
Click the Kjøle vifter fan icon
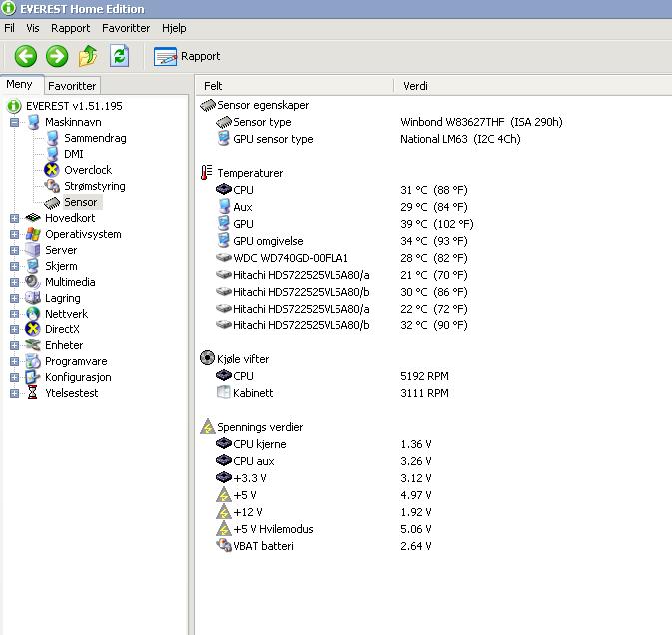207,358
